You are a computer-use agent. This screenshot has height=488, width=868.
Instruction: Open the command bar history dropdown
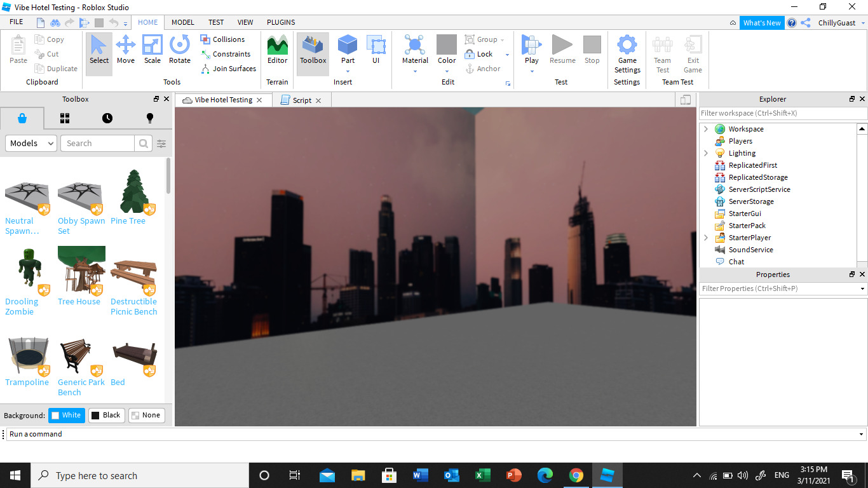click(x=862, y=434)
